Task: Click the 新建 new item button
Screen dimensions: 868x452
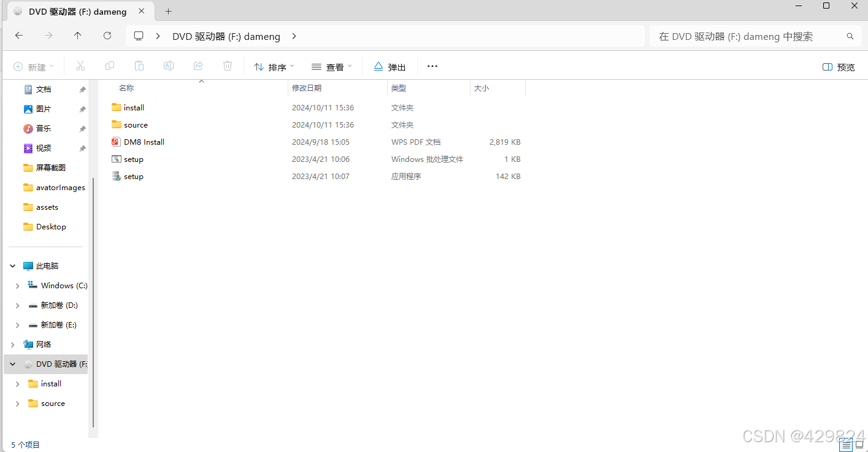Action: tap(33, 66)
